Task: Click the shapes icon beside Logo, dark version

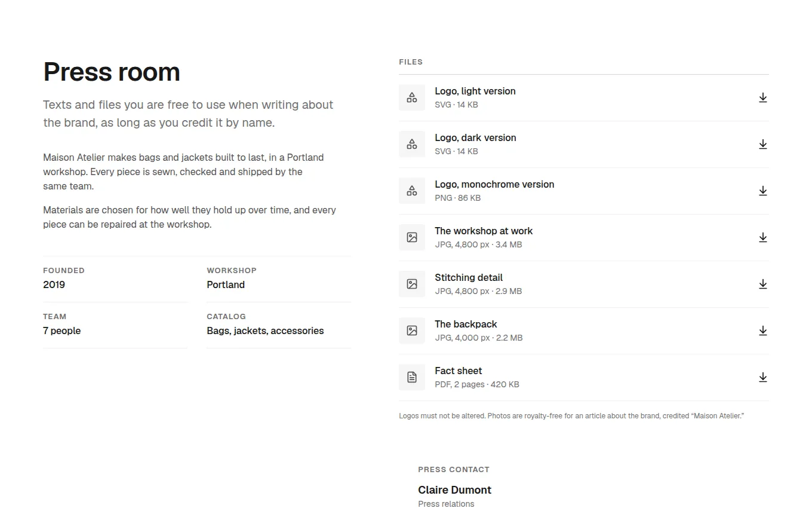Action: pyautogui.click(x=412, y=144)
